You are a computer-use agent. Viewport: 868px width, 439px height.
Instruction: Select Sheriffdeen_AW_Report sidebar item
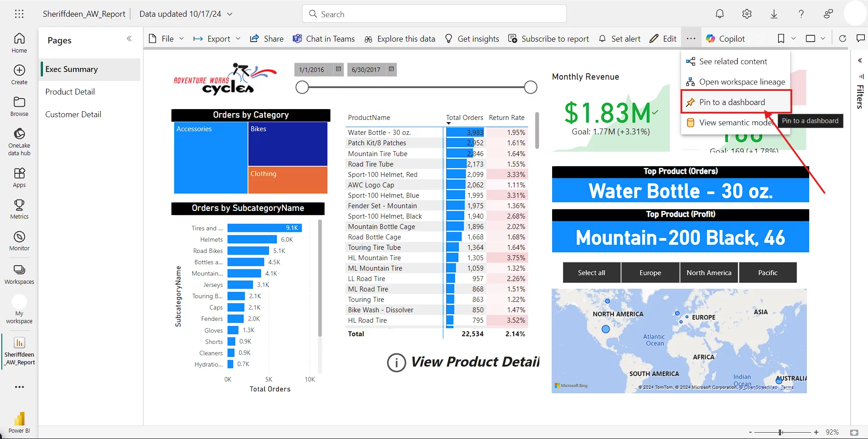(x=19, y=351)
